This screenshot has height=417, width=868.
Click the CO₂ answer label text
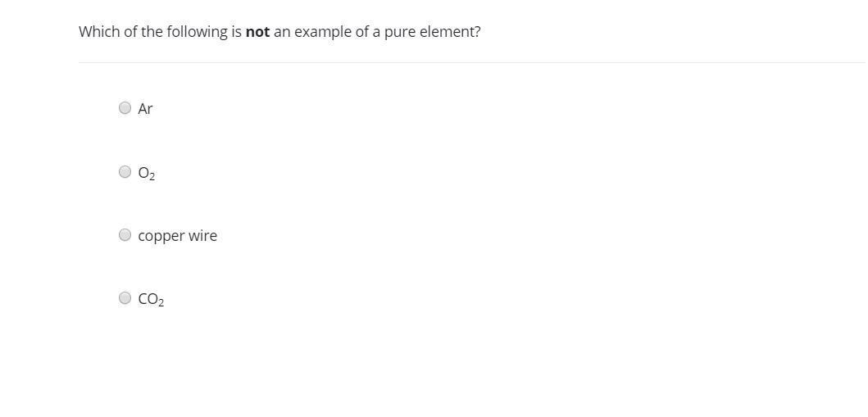click(x=150, y=300)
